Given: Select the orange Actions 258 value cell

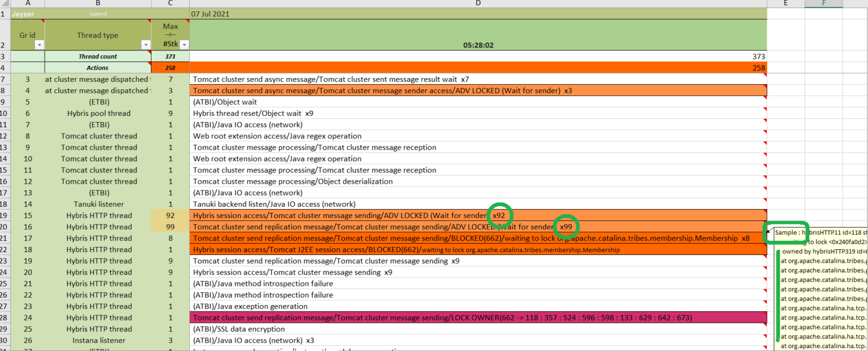Looking at the screenshot, I should click(478, 68).
